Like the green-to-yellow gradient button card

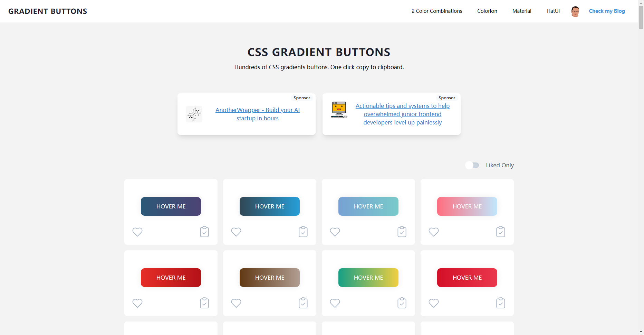(335, 303)
